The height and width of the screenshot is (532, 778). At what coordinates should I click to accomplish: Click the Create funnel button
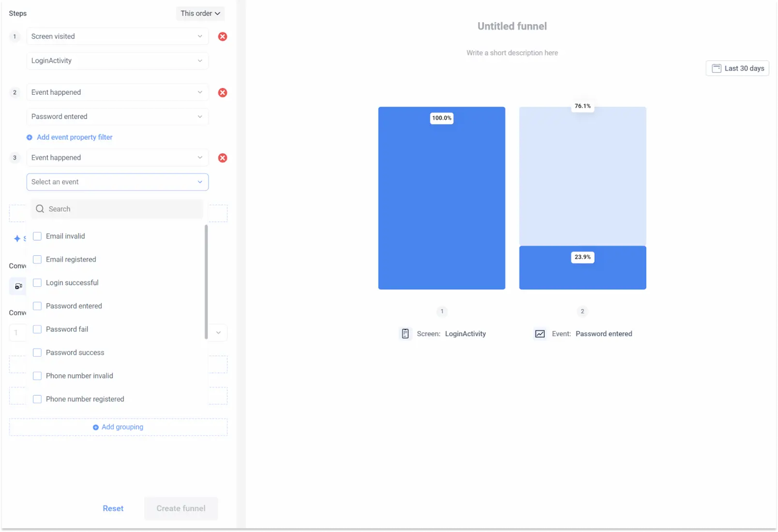181,508
